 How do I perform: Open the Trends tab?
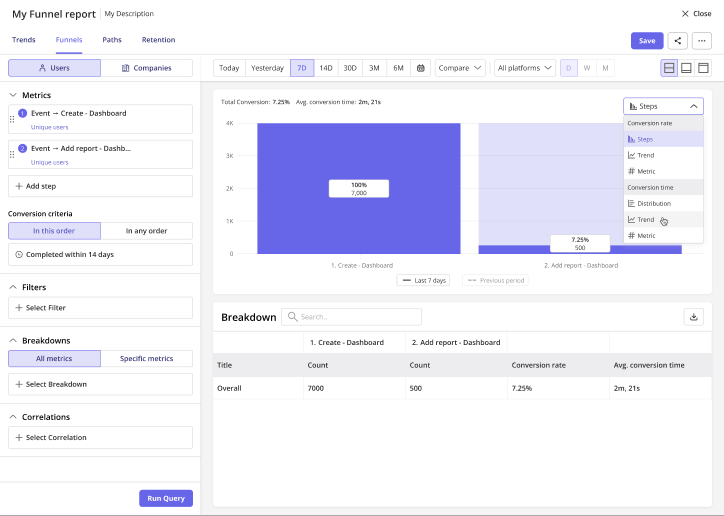coord(24,40)
